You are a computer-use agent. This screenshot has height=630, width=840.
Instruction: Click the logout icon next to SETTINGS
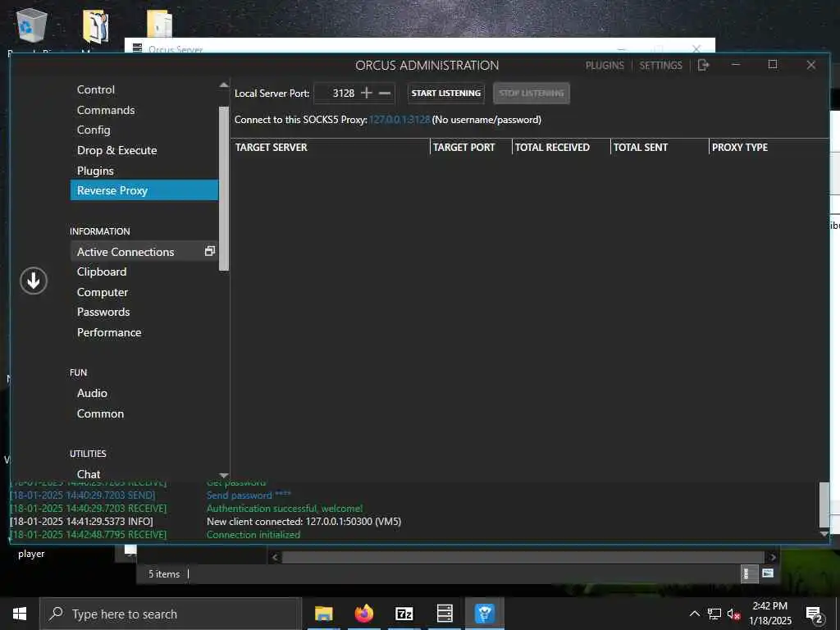pos(703,65)
